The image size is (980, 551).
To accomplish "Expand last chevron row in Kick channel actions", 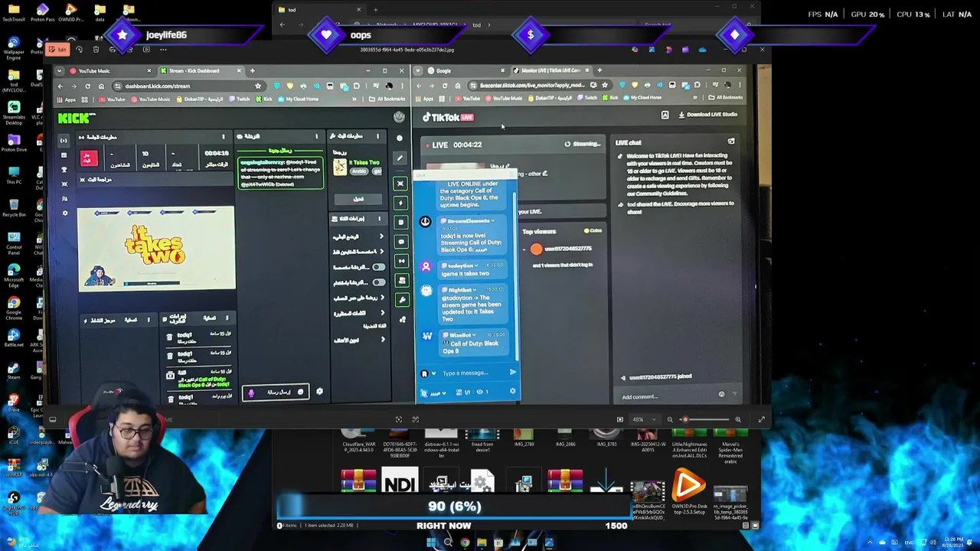I will point(382,340).
